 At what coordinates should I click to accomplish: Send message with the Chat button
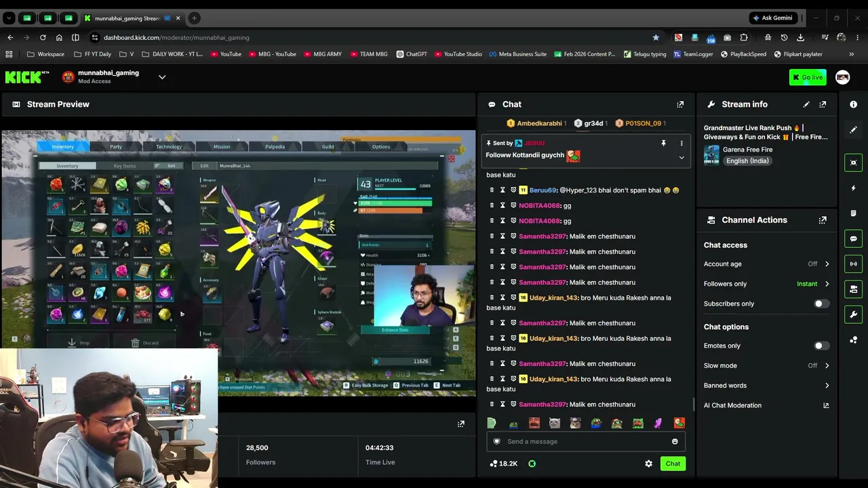click(673, 464)
